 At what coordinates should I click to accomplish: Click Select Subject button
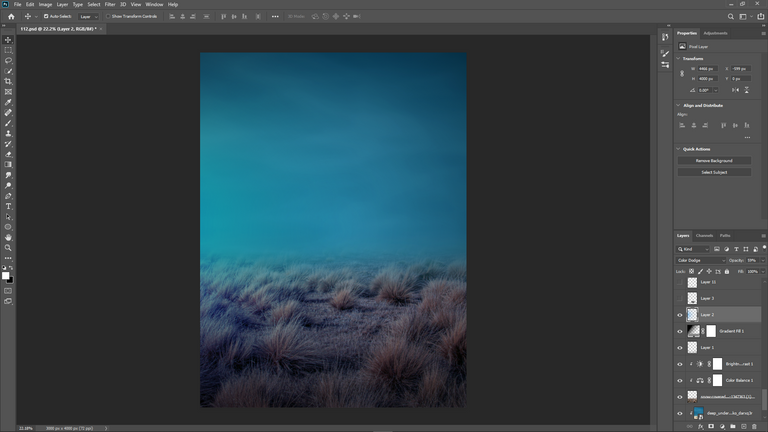coord(714,172)
